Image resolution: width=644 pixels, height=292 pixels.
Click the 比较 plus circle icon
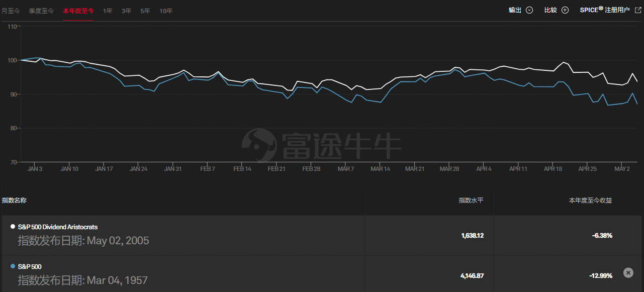click(x=565, y=10)
